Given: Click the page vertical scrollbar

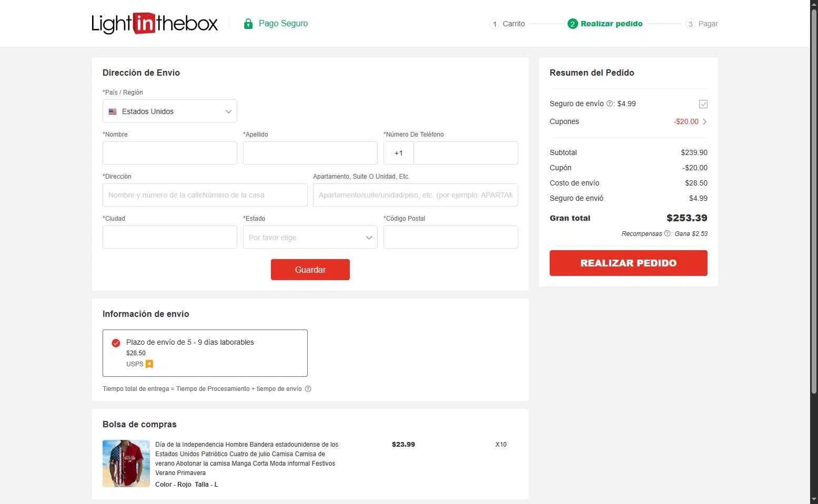Looking at the screenshot, I should pyautogui.click(x=814, y=210).
